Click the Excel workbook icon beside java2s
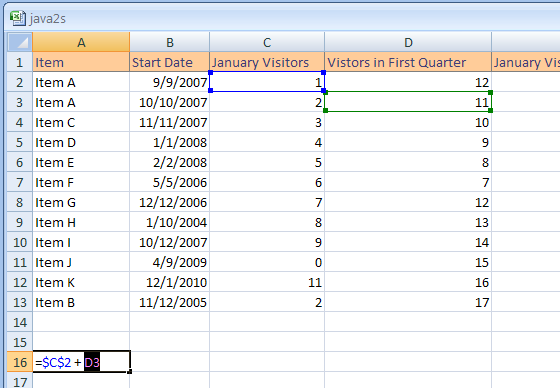Viewport: 560px width, 388px height. pos(18,18)
